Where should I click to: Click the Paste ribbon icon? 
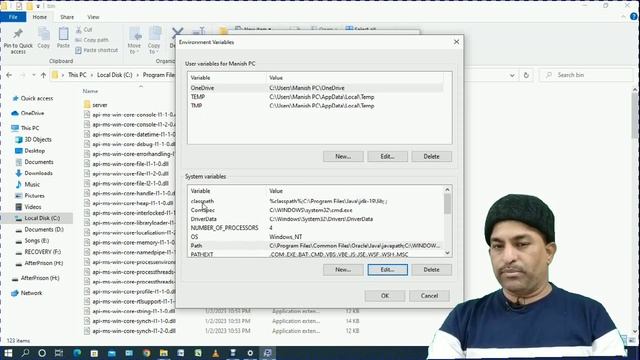click(x=63, y=38)
